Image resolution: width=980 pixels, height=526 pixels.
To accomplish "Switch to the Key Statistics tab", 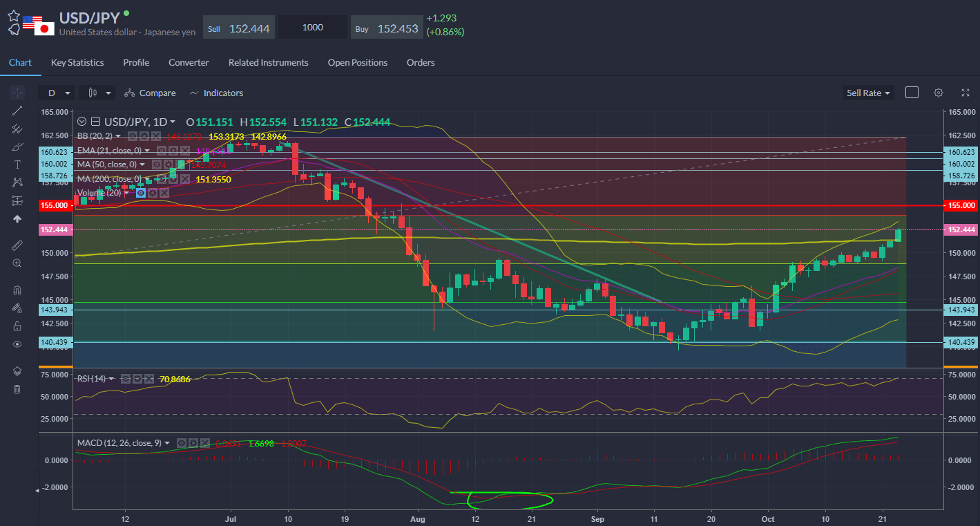I will pos(77,62).
